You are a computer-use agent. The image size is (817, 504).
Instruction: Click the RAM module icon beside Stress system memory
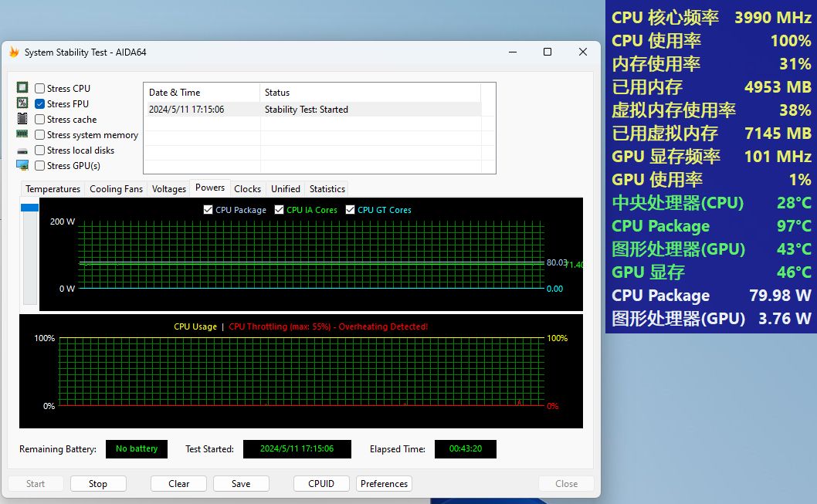[22, 134]
